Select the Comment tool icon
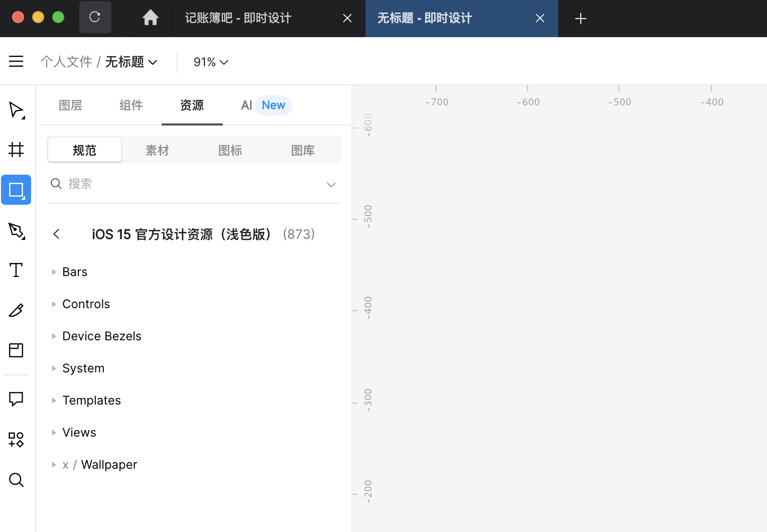The width and height of the screenshot is (767, 532). (16, 399)
